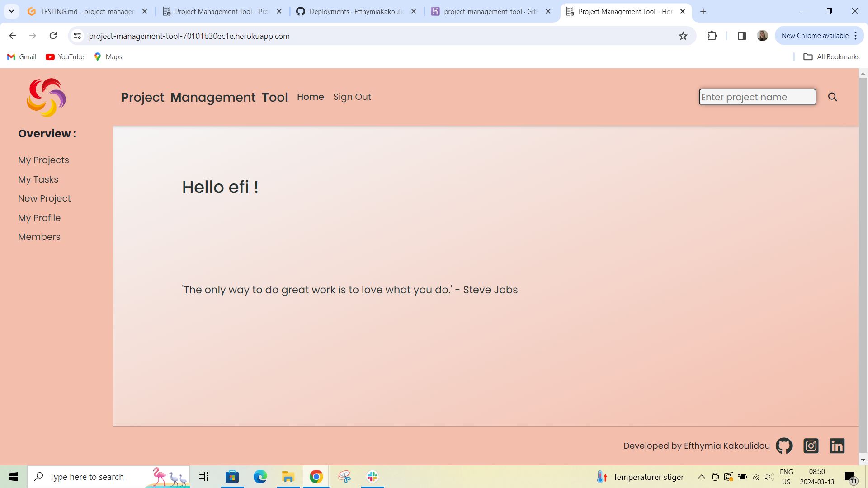The width and height of the screenshot is (868, 488).
Task: Click the project search magnifier icon
Action: pos(832,97)
